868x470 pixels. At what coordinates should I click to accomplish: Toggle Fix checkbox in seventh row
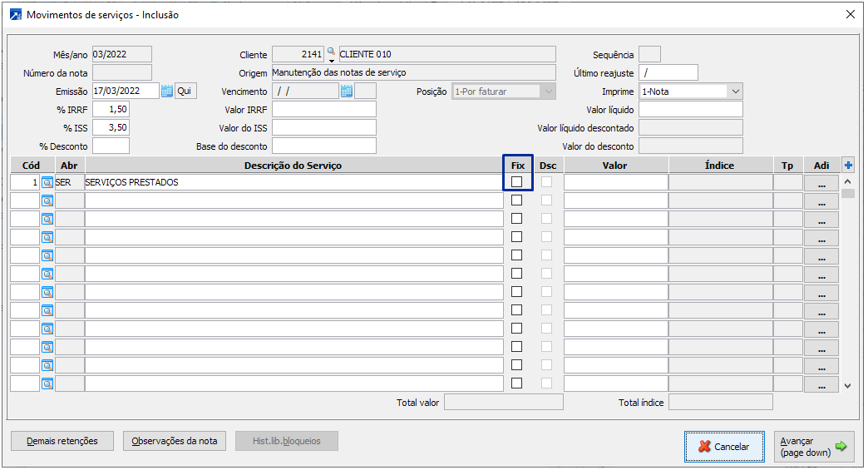[x=516, y=291]
